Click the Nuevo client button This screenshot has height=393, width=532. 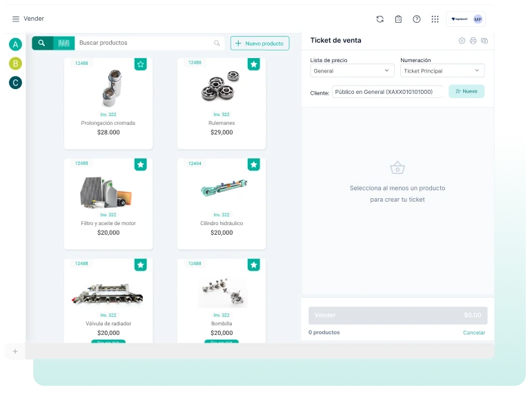tap(466, 91)
